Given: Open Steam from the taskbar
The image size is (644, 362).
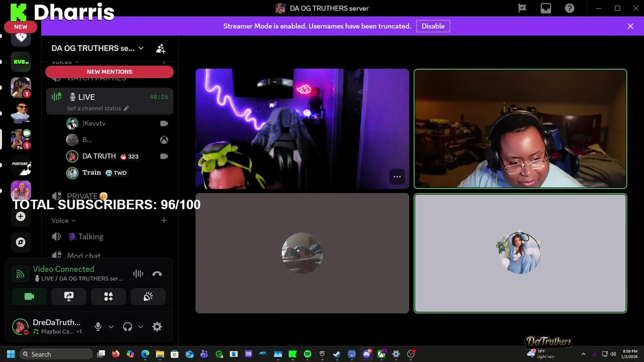Looking at the screenshot, I should coord(337,354).
